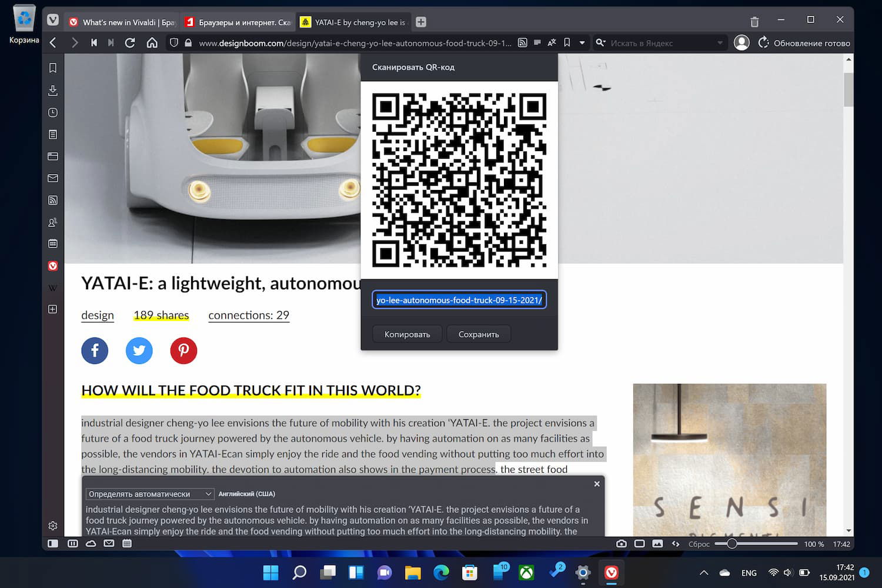Click 'Сброс' to reset zoom
This screenshot has height=588, width=882.
tap(699, 544)
